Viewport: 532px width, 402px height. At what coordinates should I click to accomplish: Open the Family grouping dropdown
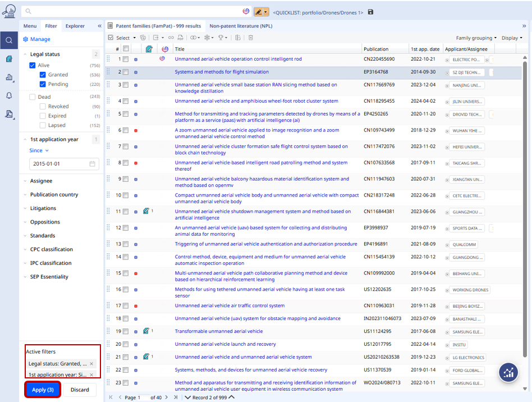click(476, 38)
